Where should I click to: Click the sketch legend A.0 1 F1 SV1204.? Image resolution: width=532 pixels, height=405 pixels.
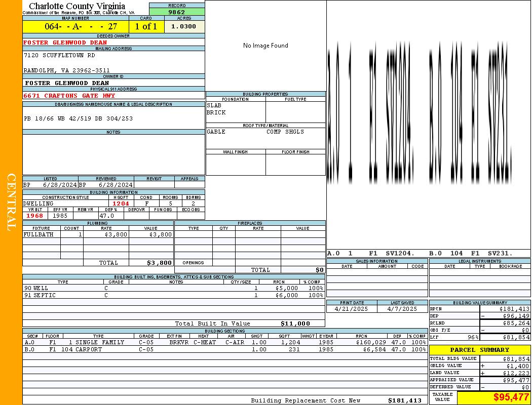[371, 254]
